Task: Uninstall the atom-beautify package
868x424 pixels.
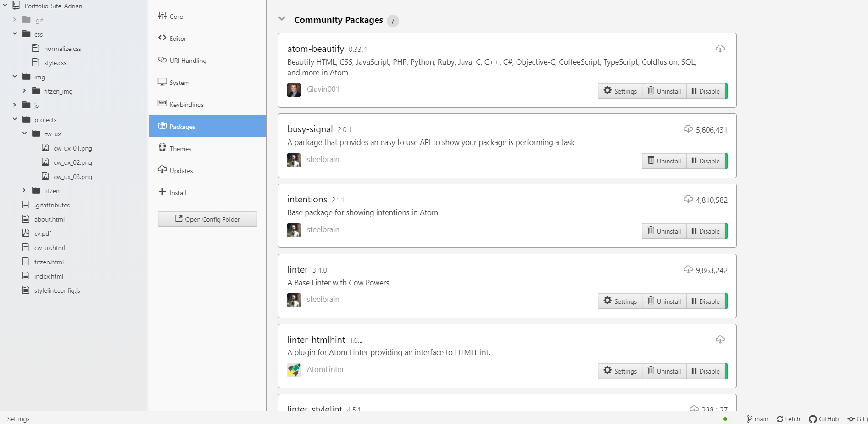Action: click(664, 91)
